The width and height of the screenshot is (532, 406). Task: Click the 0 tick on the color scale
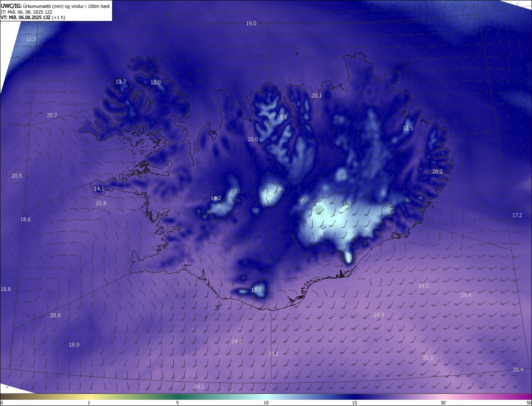2,403
